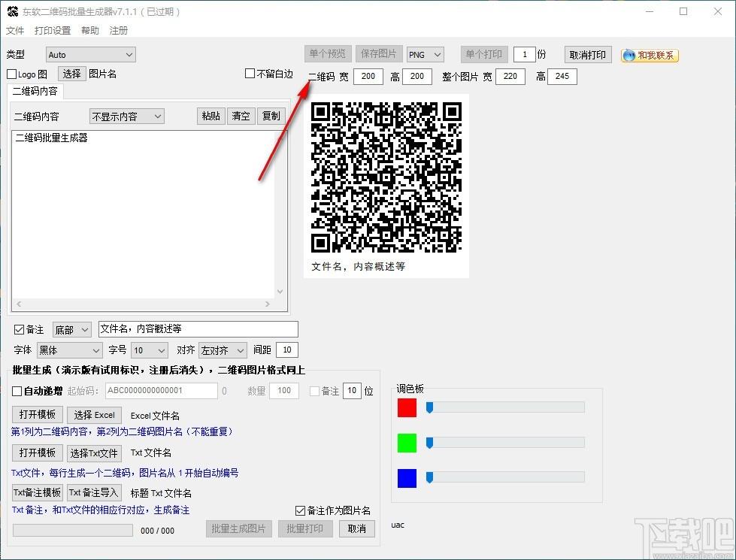Click the QR code height field
Image resolution: width=736 pixels, height=560 pixels.
[x=417, y=77]
